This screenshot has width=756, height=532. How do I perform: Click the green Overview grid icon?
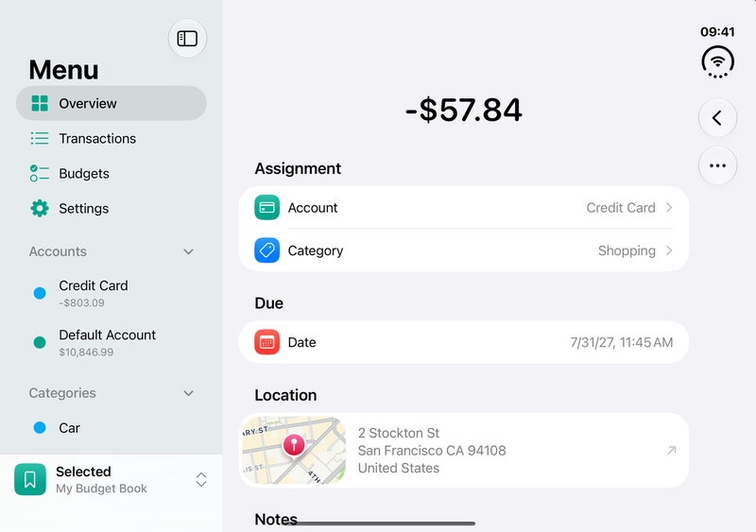(40, 103)
